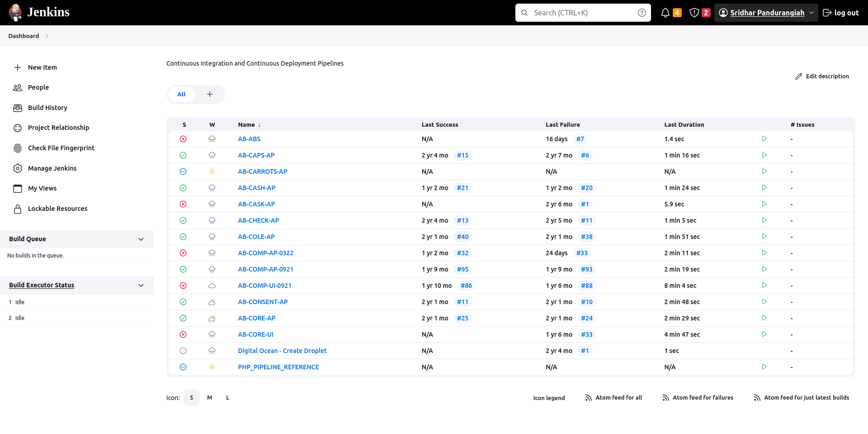
Task: Add a new view with plus tab
Action: 210,94
